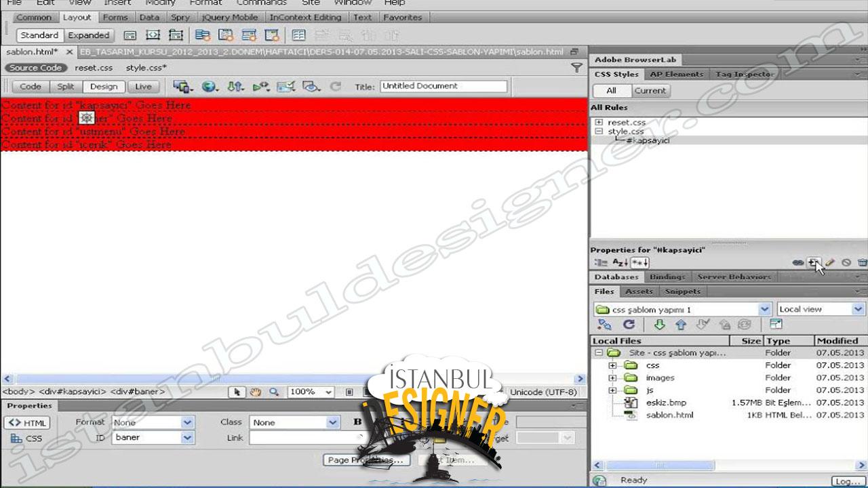This screenshot has height=488, width=868.
Task: Show only set properties in CSS panel
Action: point(639,262)
